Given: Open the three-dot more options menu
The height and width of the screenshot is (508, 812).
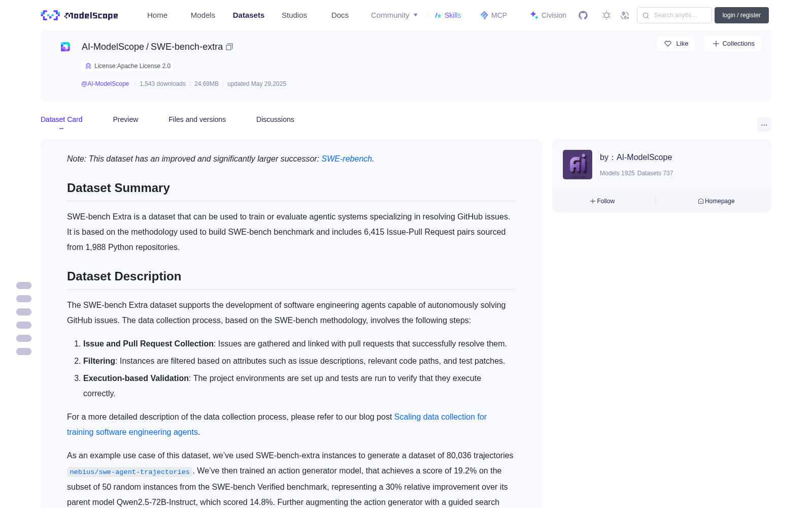Looking at the screenshot, I should point(764,124).
